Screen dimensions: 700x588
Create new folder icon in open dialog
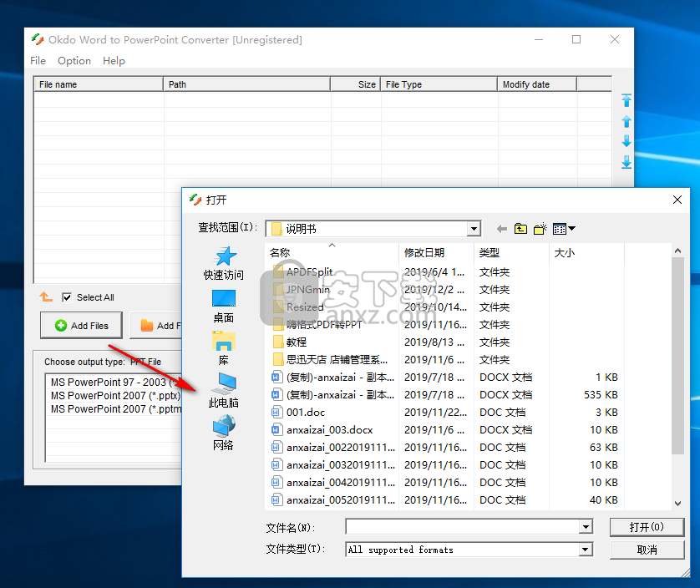(x=540, y=229)
